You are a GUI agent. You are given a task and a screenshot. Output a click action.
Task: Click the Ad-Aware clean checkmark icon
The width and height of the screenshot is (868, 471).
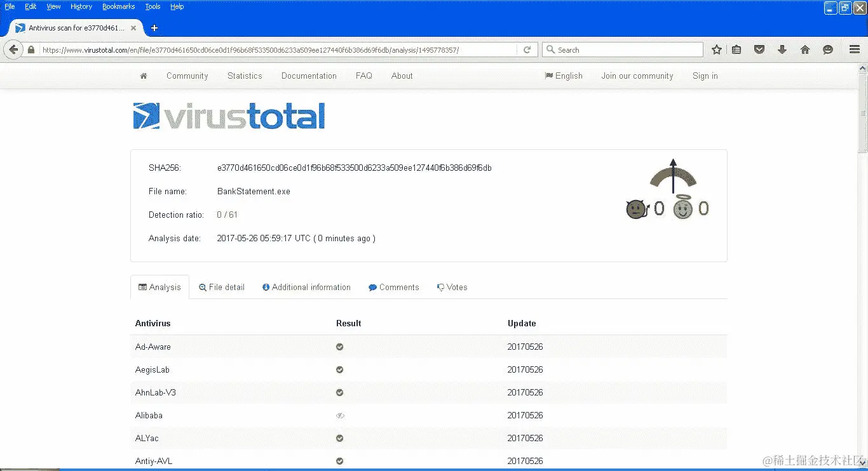click(340, 347)
